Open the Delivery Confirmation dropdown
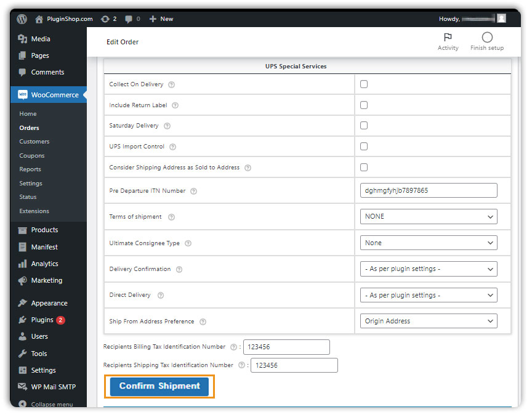 click(x=429, y=269)
